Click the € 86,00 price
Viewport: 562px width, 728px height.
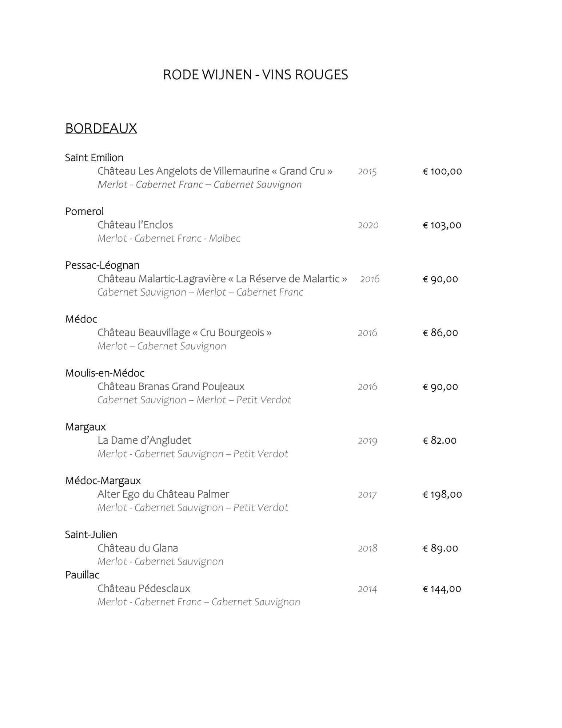tap(440, 333)
